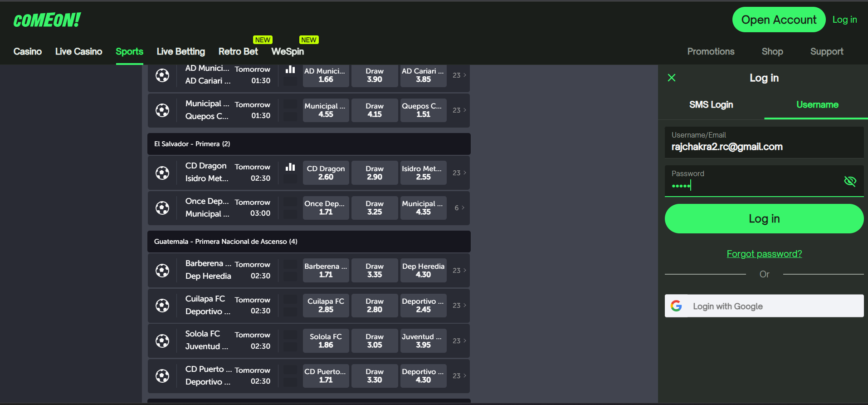Open statistics chart icon for CD Dragon match
This screenshot has height=405, width=868.
click(290, 167)
